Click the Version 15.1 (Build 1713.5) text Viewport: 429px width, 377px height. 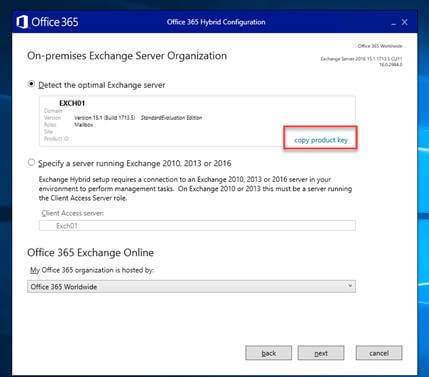click(x=104, y=118)
